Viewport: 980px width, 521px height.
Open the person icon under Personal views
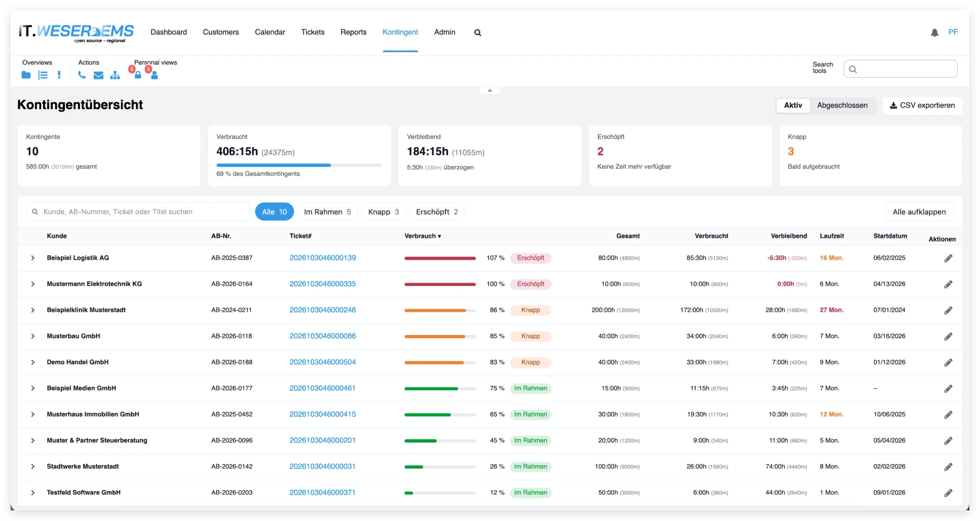[x=154, y=75]
